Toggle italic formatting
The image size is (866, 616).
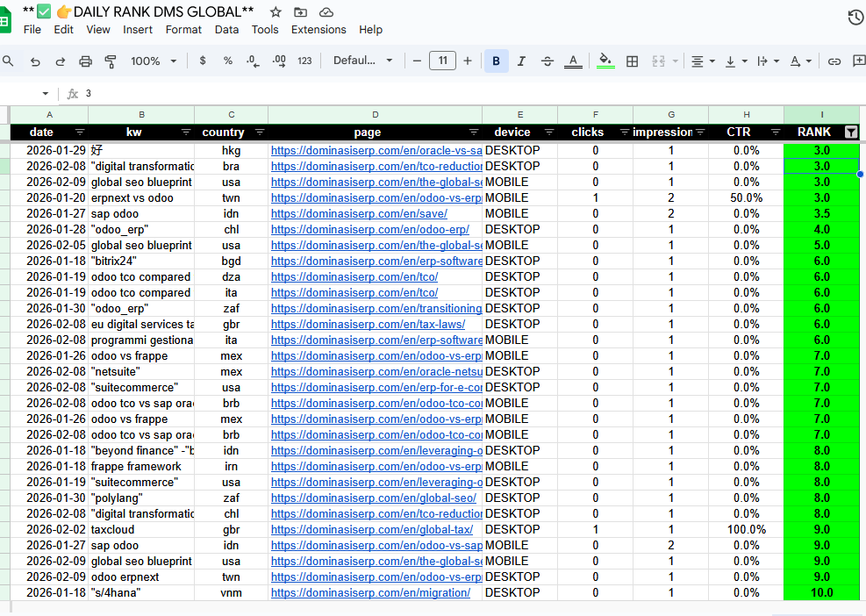521,61
